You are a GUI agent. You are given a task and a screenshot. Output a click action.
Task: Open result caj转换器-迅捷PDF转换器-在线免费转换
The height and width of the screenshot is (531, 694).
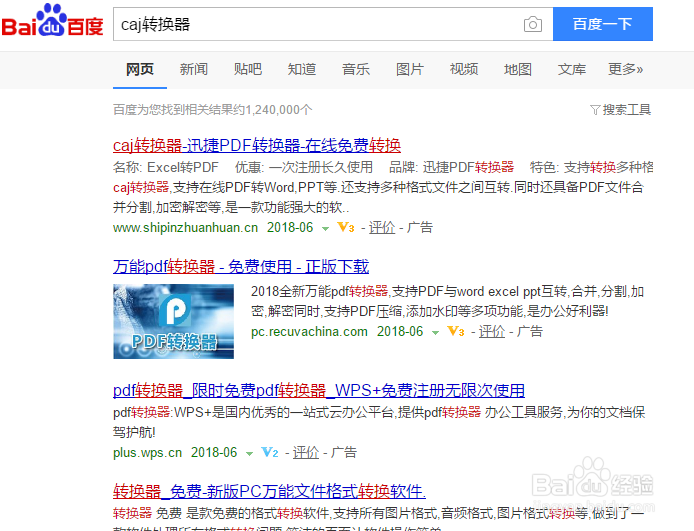(257, 145)
